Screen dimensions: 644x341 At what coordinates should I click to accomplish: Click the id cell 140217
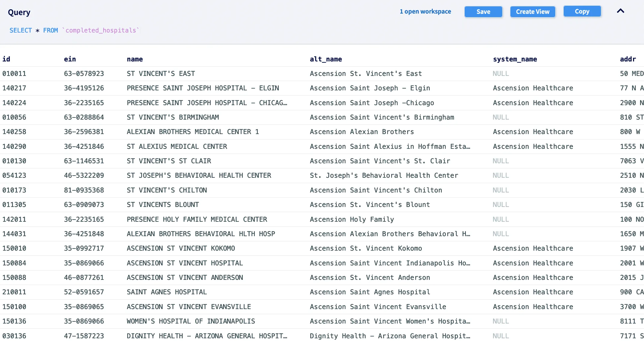tap(14, 88)
